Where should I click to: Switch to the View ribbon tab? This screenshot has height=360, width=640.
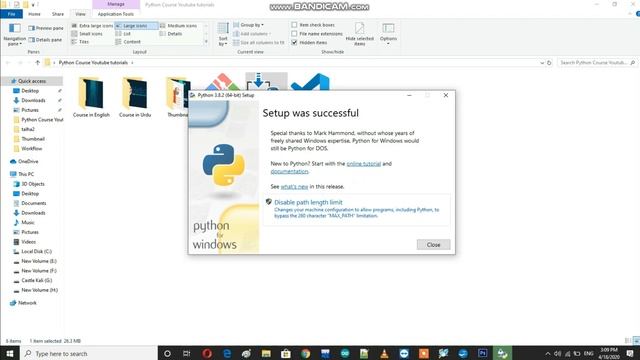[80, 14]
